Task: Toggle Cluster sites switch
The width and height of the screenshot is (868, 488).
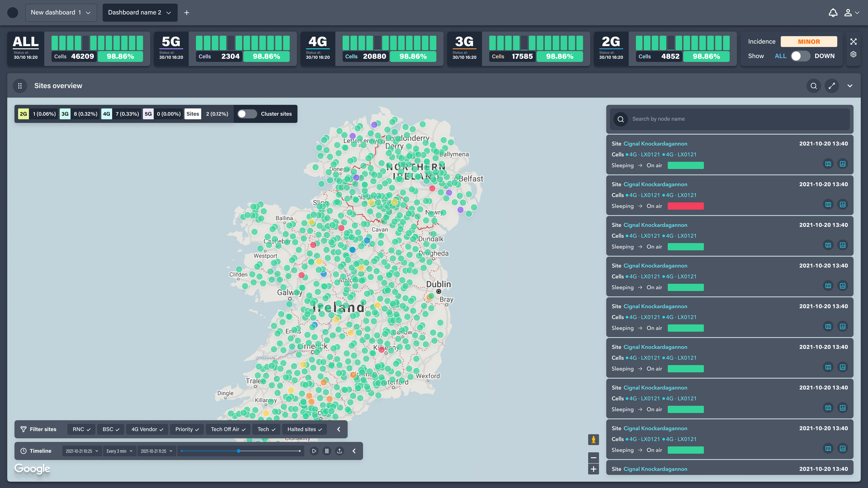Action: point(247,114)
